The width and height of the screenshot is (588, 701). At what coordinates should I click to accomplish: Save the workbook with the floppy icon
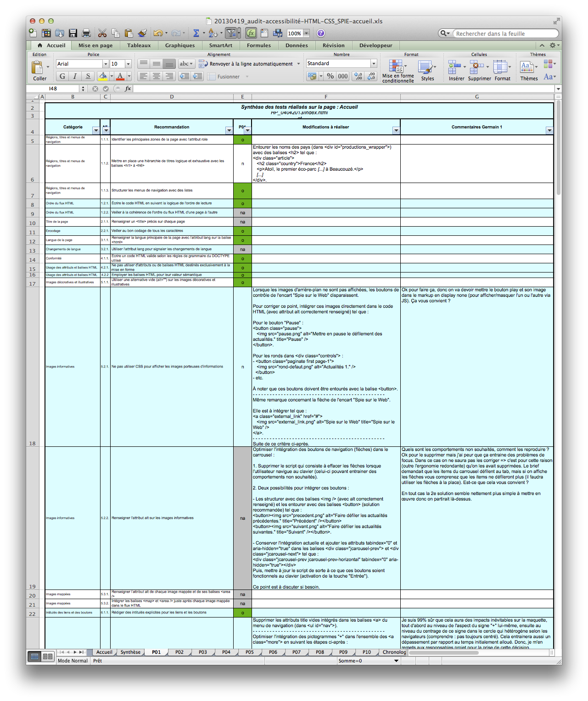[x=73, y=33]
